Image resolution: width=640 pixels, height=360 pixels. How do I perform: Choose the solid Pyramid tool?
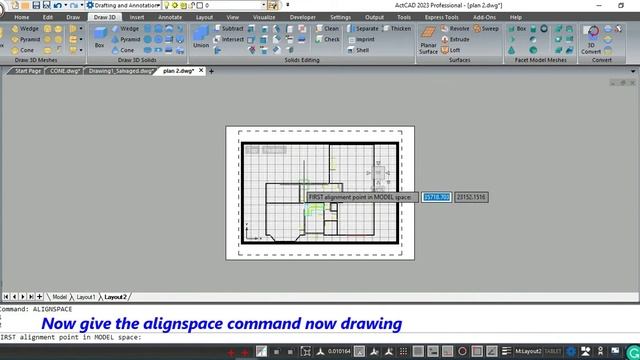click(126, 39)
